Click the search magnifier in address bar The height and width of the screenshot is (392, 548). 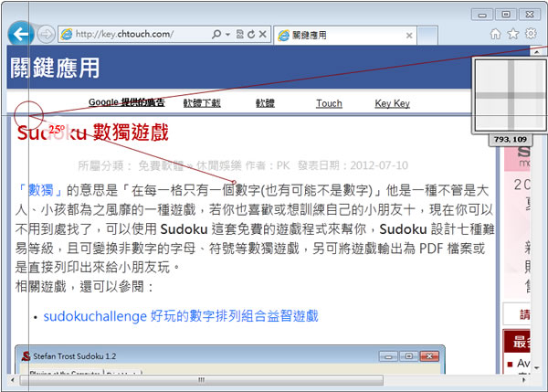coord(216,34)
